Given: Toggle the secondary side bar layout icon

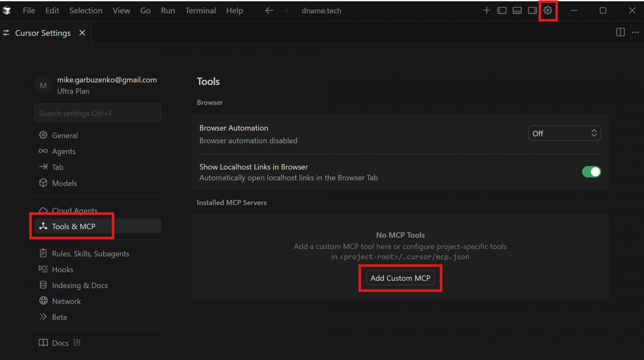Looking at the screenshot, I should click(532, 10).
